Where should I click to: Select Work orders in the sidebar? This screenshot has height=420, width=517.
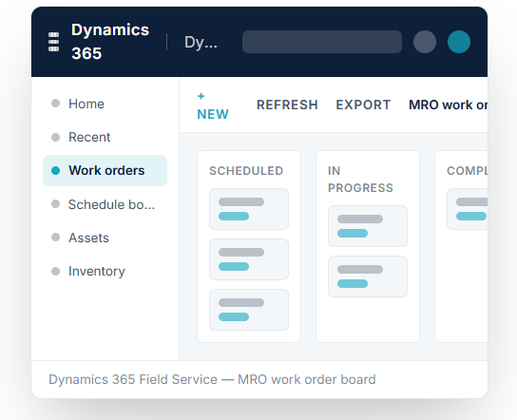pos(105,170)
